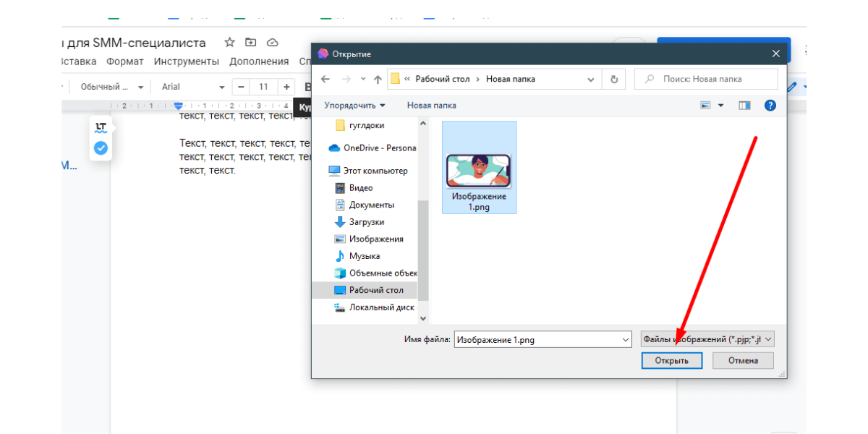Click the Отмена button
868x434 pixels.
point(743,360)
